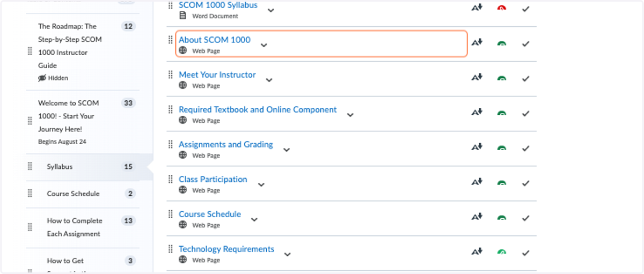The height and width of the screenshot is (274, 644).
Task: Open the Class Participation link
Action: point(213,179)
